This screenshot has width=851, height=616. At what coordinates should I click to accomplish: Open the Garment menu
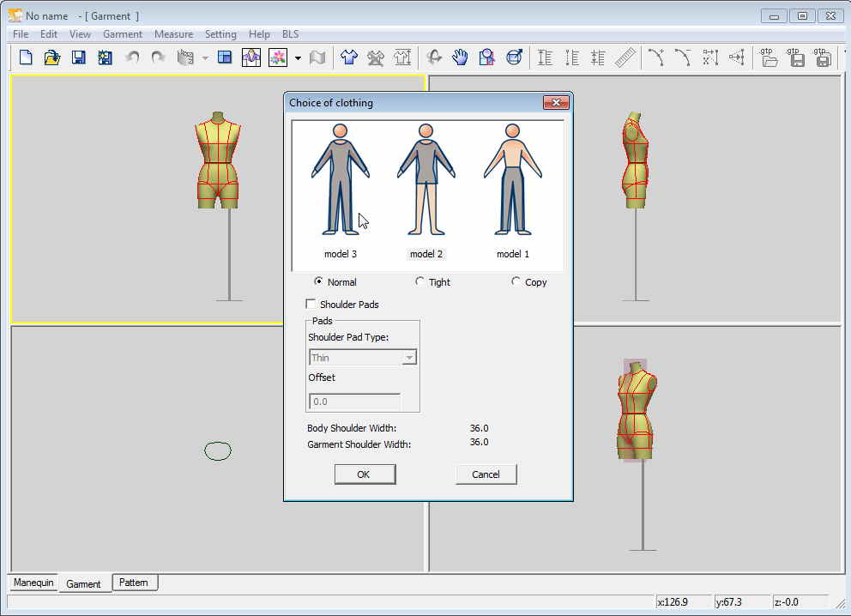click(122, 34)
